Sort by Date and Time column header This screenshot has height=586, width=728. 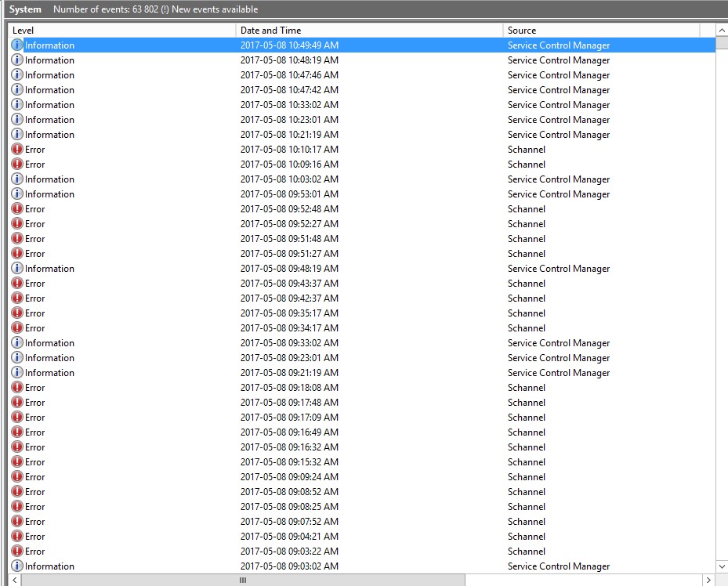pos(369,30)
